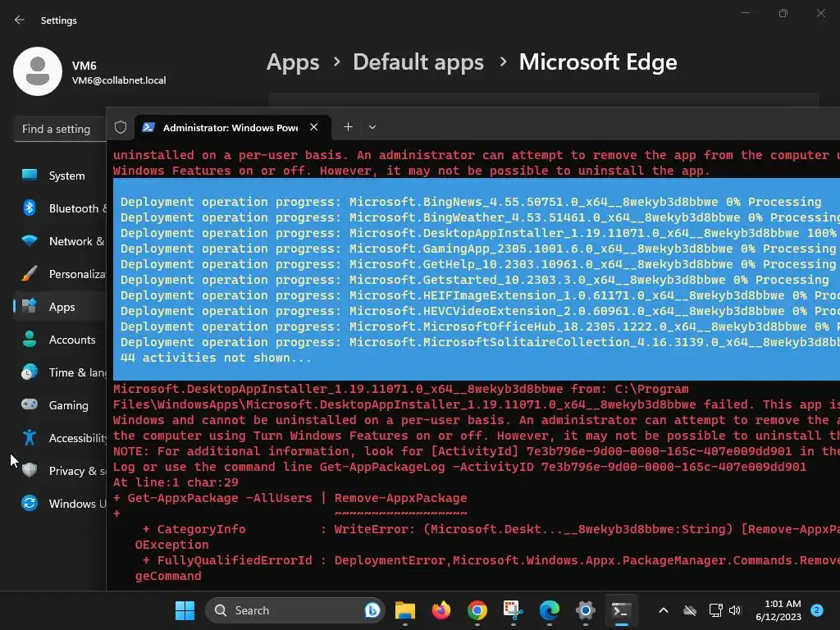Switch to Windows Terminal in taskbar
This screenshot has height=630, width=840.
[x=622, y=610]
